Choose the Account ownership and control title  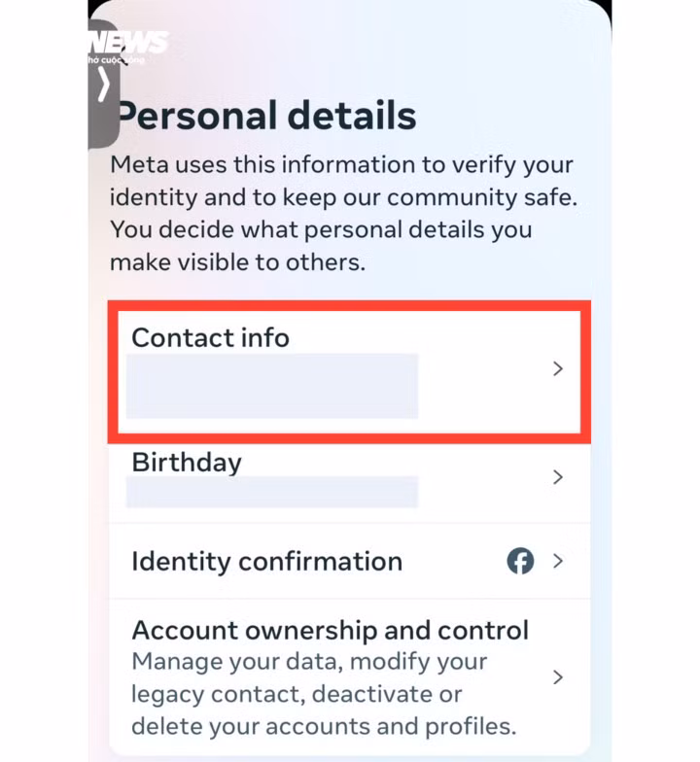330,630
